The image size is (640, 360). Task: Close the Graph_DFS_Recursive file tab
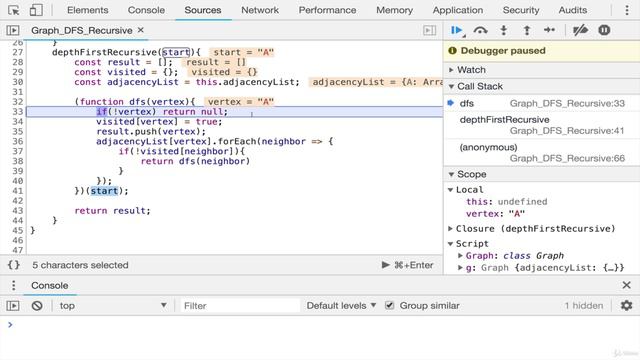point(140,30)
